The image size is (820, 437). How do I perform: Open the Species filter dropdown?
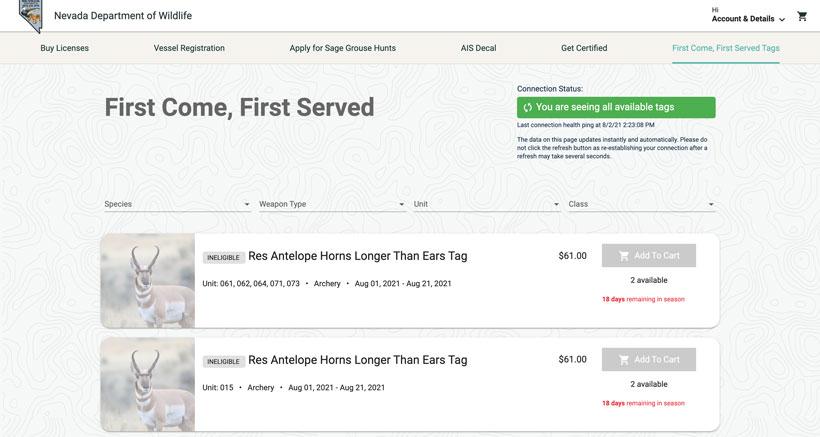coord(177,205)
